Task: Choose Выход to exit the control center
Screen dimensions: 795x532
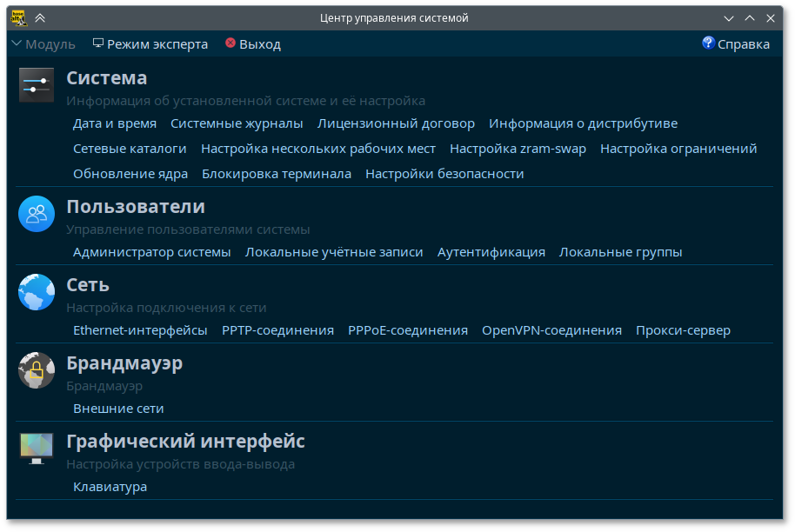Action: click(x=252, y=43)
